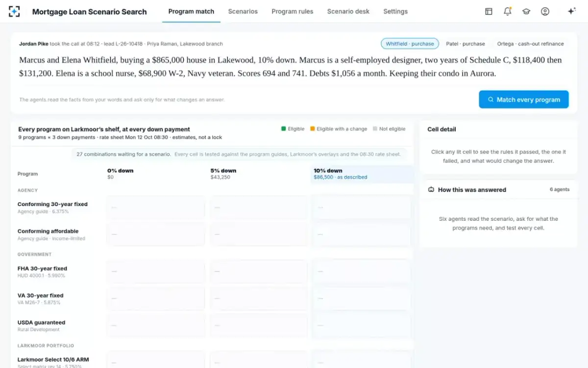The image size is (588, 368).
Task: Open the layout panel icon
Action: click(489, 11)
